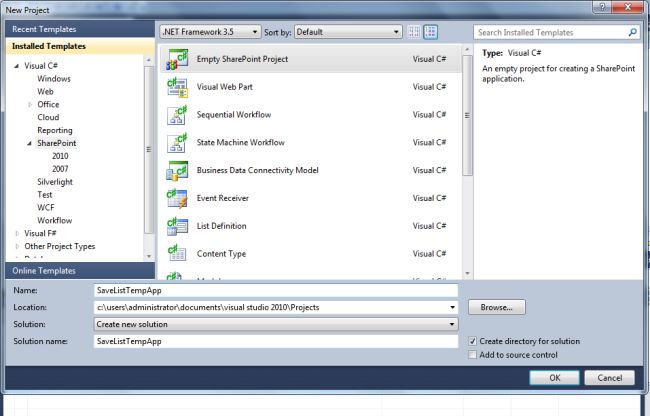This screenshot has height=416, width=650.
Task: Click the Event Receiver template icon
Action: (x=177, y=198)
